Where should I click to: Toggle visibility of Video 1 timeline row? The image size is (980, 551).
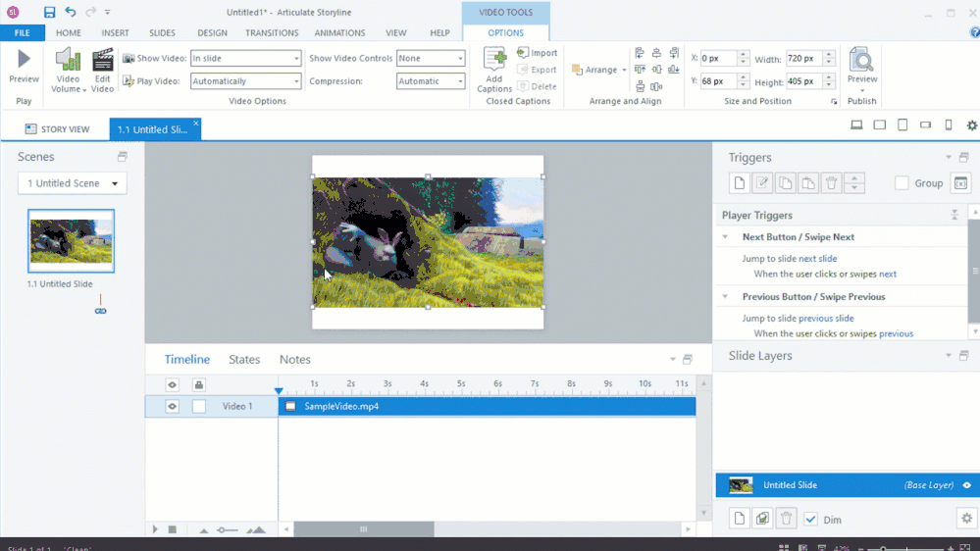tap(172, 406)
